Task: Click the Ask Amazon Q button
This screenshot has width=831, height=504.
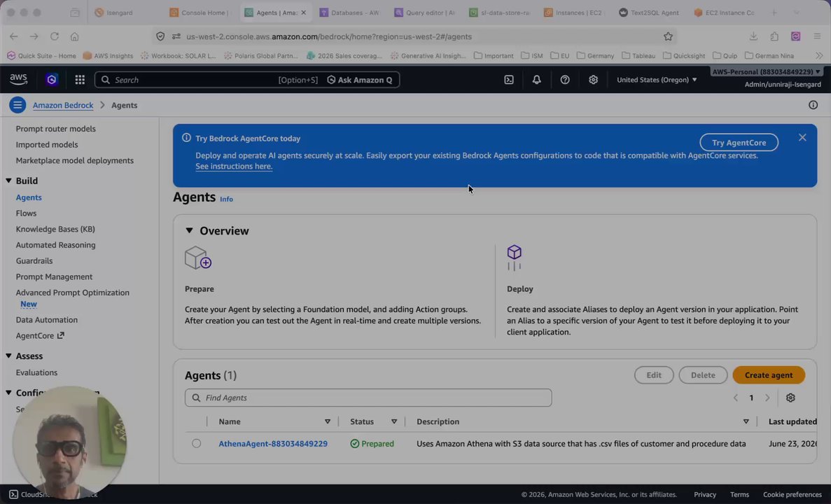Action: pos(360,80)
